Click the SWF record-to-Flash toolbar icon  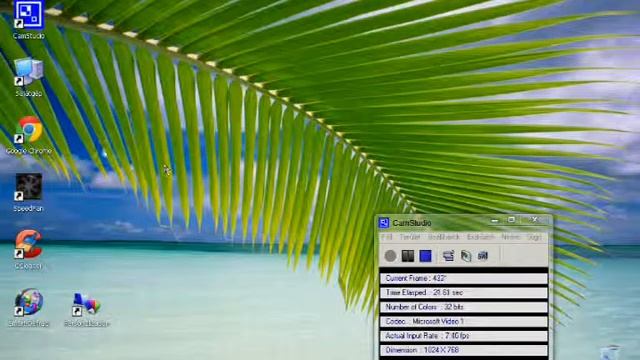pos(483,256)
